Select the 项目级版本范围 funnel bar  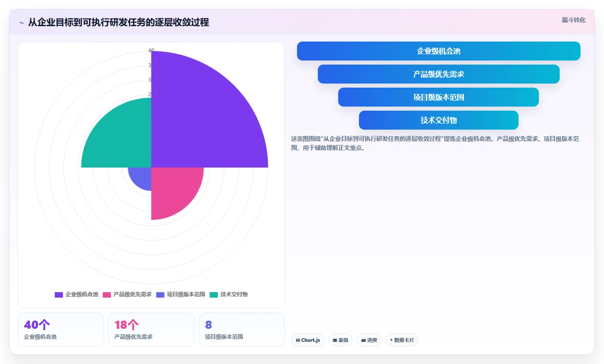coord(439,97)
